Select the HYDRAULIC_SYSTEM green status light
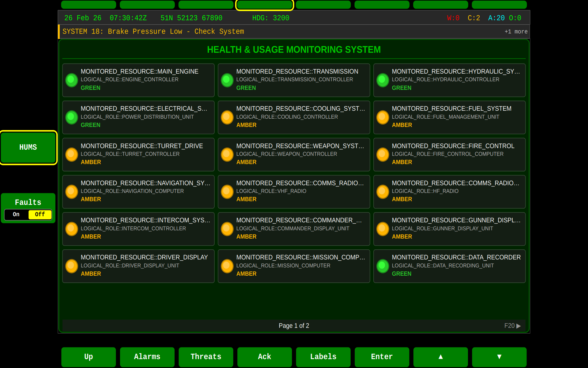588x368 pixels. (382, 80)
